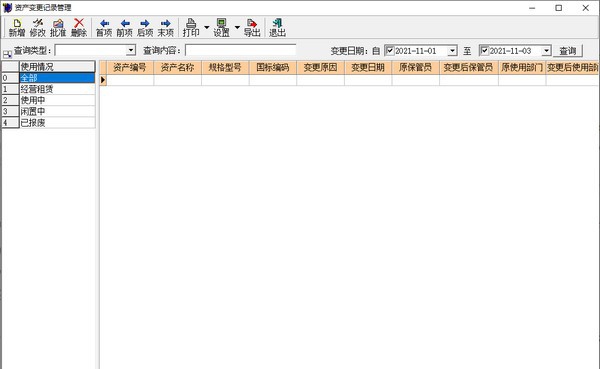The height and width of the screenshot is (369, 600).
Task: Toggle the start date checkbox
Action: point(390,51)
